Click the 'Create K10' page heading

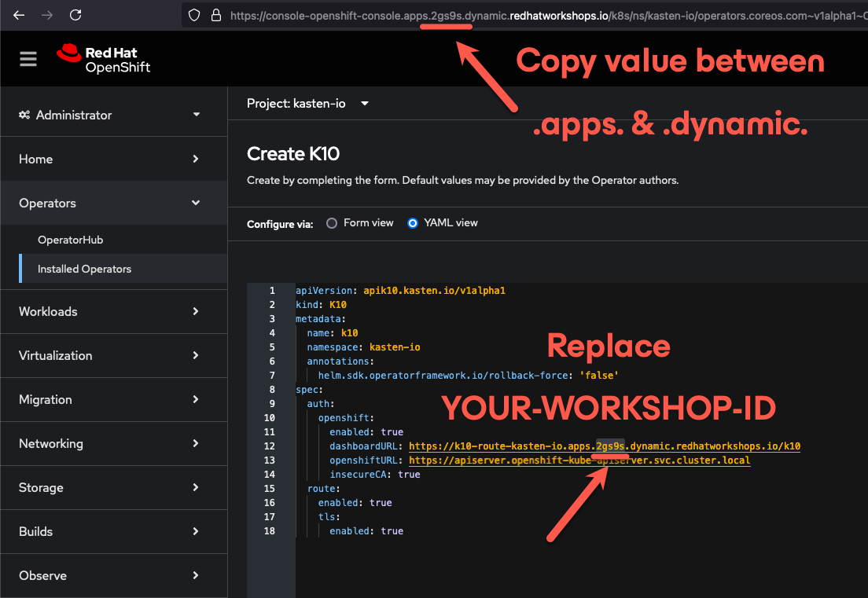292,154
